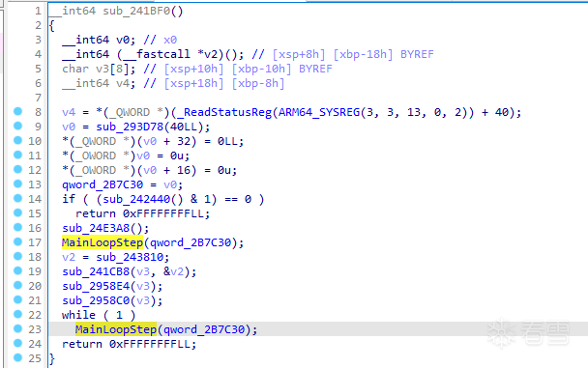Viewport: 588px width, 368px height.
Task: Click line number 10 in gutter
Action: pyautogui.click(x=35, y=141)
